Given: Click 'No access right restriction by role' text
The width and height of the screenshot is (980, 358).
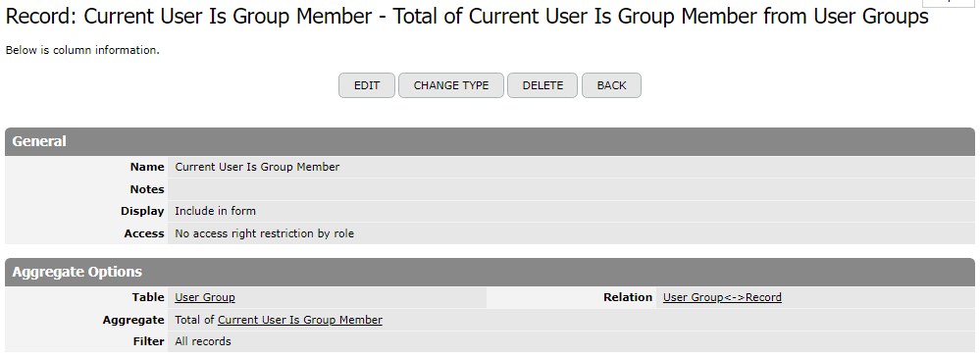Looking at the screenshot, I should (x=265, y=233).
